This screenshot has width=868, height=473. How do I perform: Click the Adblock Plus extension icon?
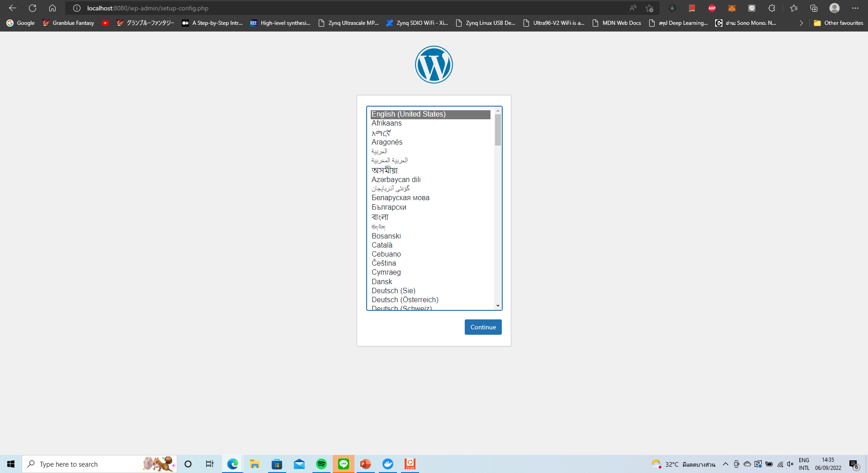712,8
